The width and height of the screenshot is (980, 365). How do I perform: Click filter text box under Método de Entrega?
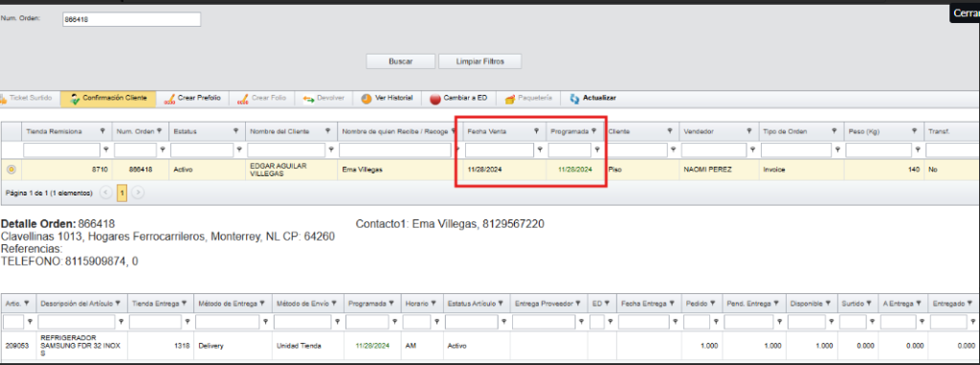(228, 322)
